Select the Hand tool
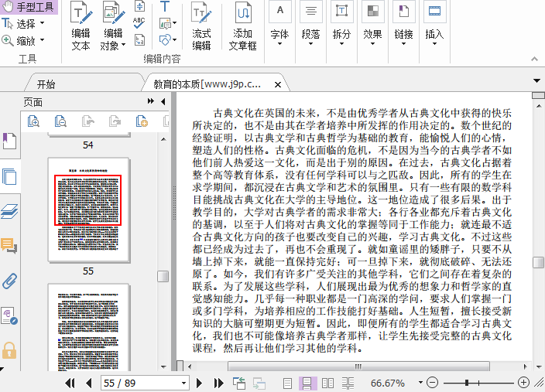The height and width of the screenshot is (392, 545). (x=29, y=7)
